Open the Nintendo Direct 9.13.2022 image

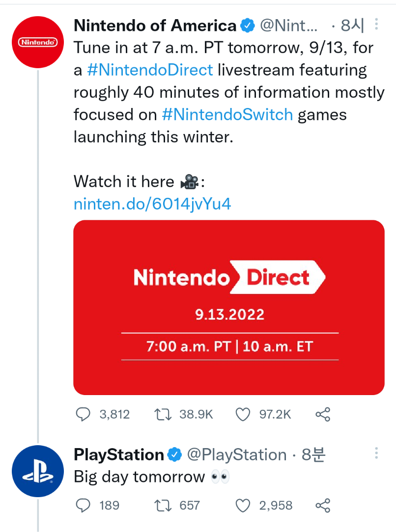click(229, 307)
